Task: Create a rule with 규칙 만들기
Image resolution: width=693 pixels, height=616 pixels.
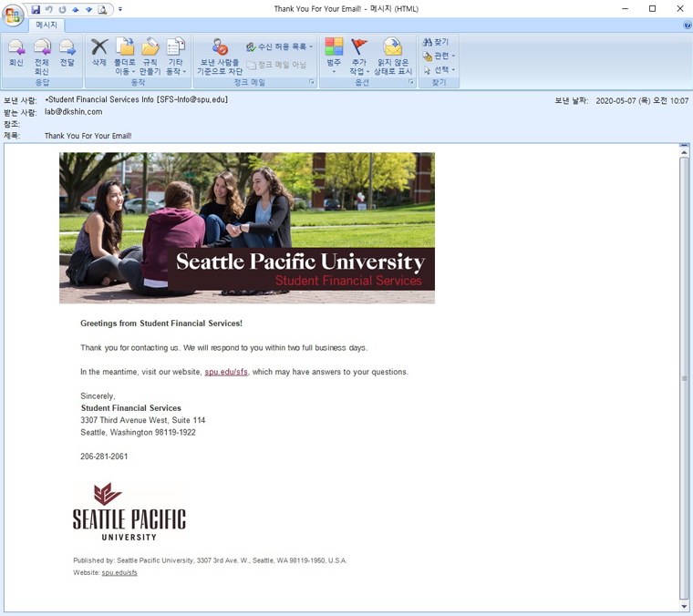Action: tap(150, 57)
